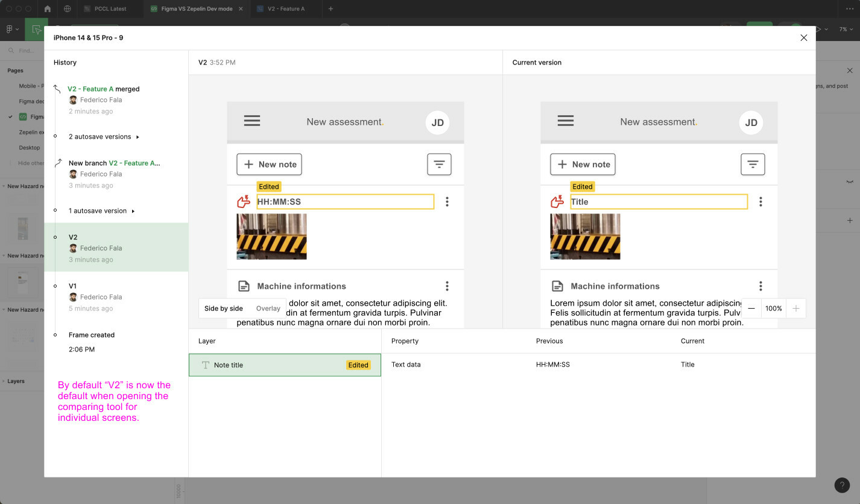
Task: Close the right side panel with X
Action: (850, 71)
